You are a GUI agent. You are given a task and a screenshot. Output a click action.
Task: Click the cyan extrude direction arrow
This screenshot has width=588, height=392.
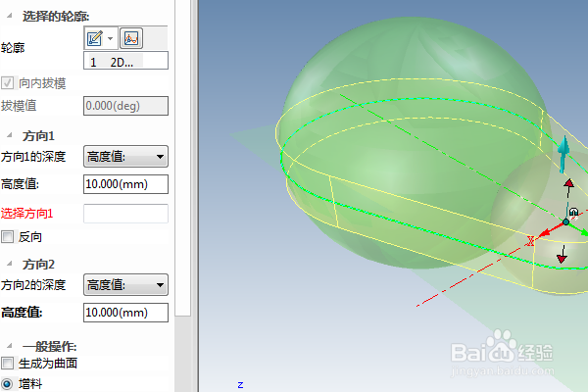point(563,154)
